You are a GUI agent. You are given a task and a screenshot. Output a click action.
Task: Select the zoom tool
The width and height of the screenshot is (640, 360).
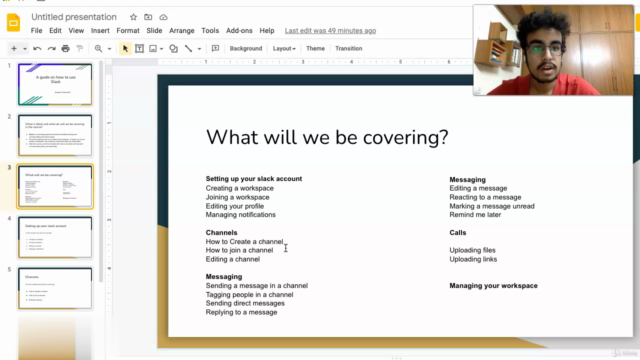tap(98, 49)
